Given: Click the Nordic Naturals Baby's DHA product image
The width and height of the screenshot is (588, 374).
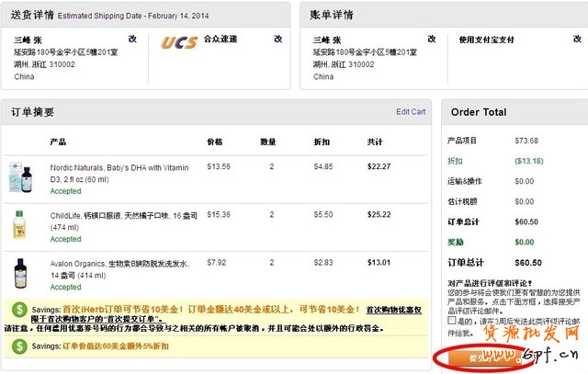Looking at the screenshot, I should [x=18, y=176].
